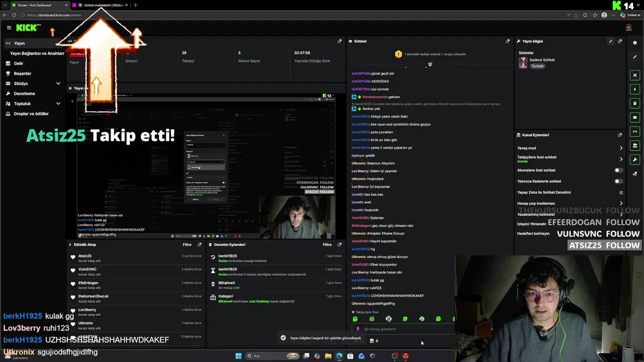Toggle the broadcast signal panel icon
The height and width of the screenshot is (362, 644).
635,131
